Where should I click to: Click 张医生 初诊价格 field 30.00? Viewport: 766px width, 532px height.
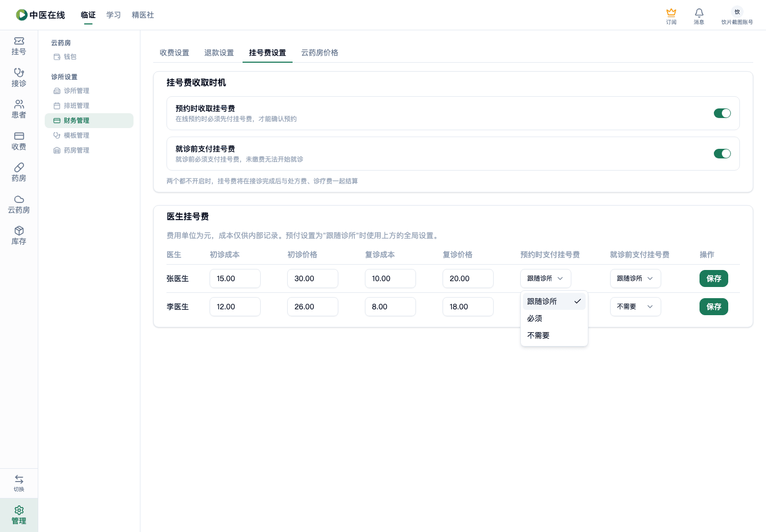pos(313,278)
